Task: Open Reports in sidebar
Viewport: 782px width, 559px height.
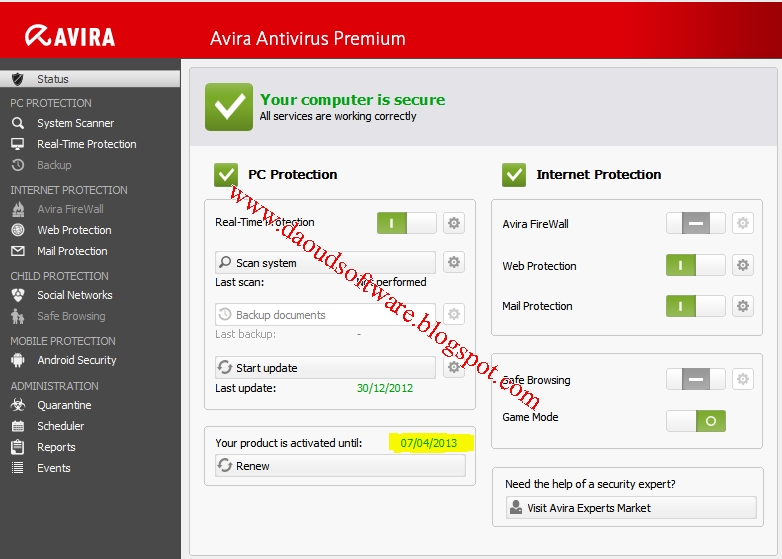Action: point(56,447)
